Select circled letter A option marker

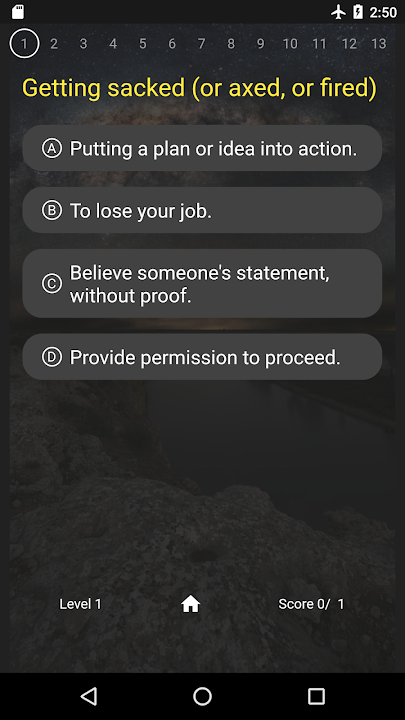(52, 148)
